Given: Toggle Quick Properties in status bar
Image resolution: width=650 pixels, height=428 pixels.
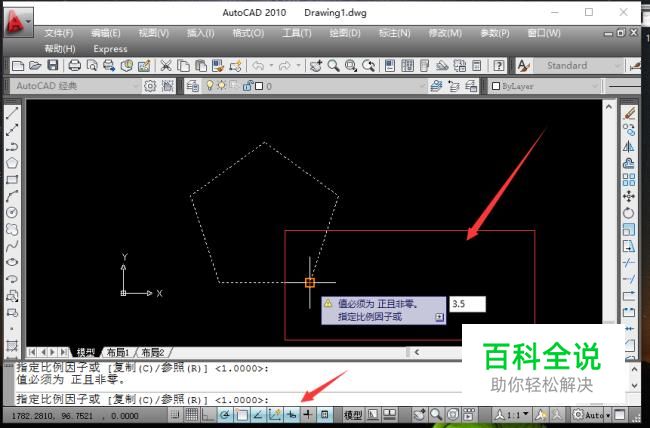Looking at the screenshot, I should pos(325,414).
